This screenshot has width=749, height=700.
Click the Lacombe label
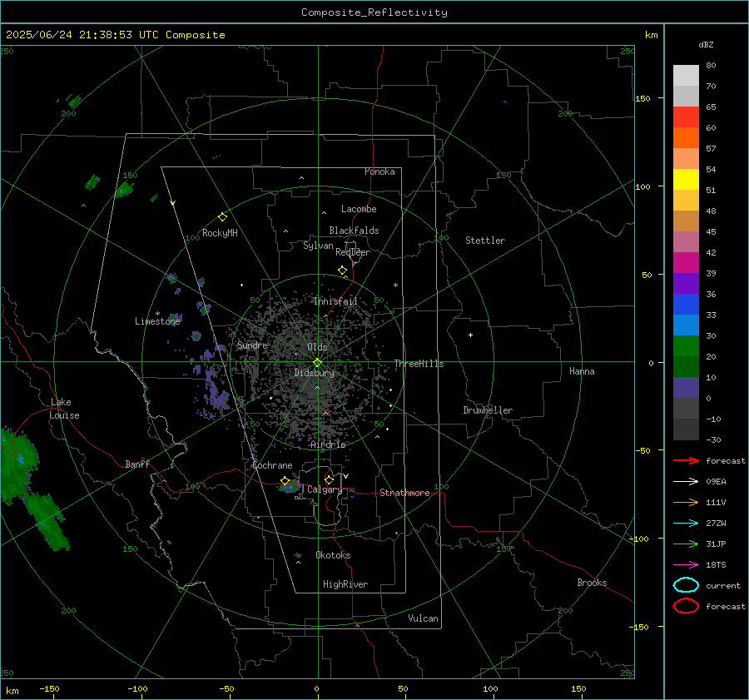click(x=359, y=209)
